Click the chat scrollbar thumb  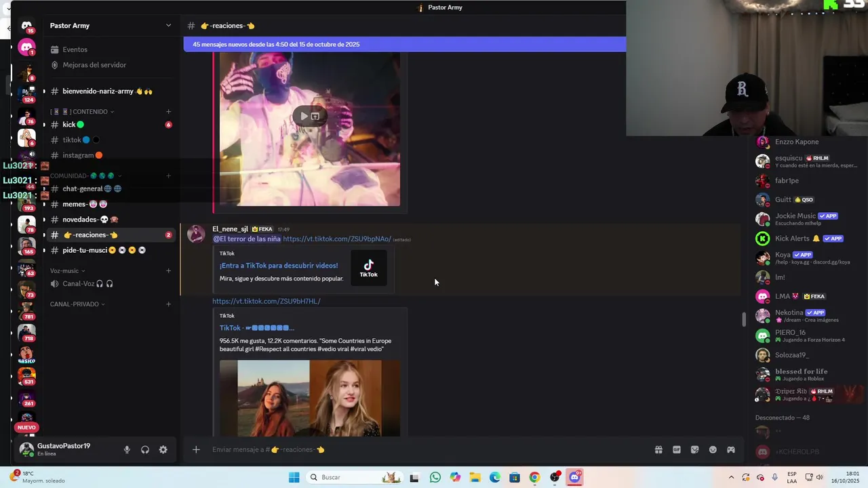pyautogui.click(x=744, y=319)
